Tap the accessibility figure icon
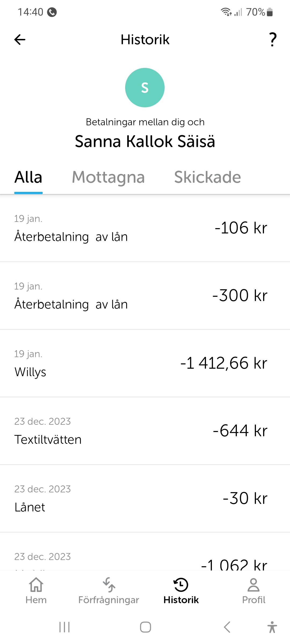 (272, 627)
